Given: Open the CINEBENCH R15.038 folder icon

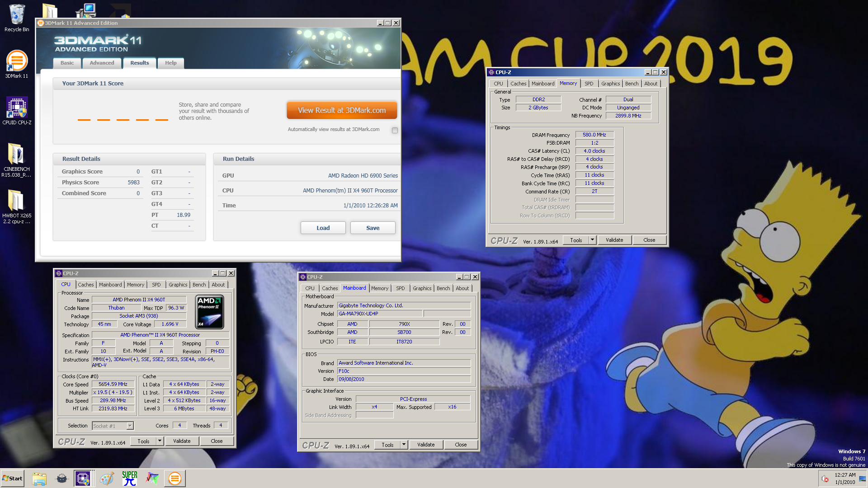Looking at the screenshot, I should click(x=17, y=160).
